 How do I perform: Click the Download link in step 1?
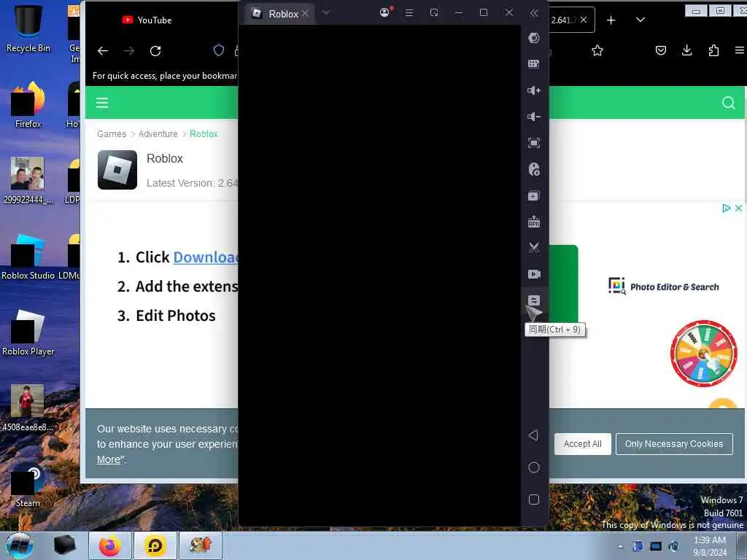tap(205, 257)
